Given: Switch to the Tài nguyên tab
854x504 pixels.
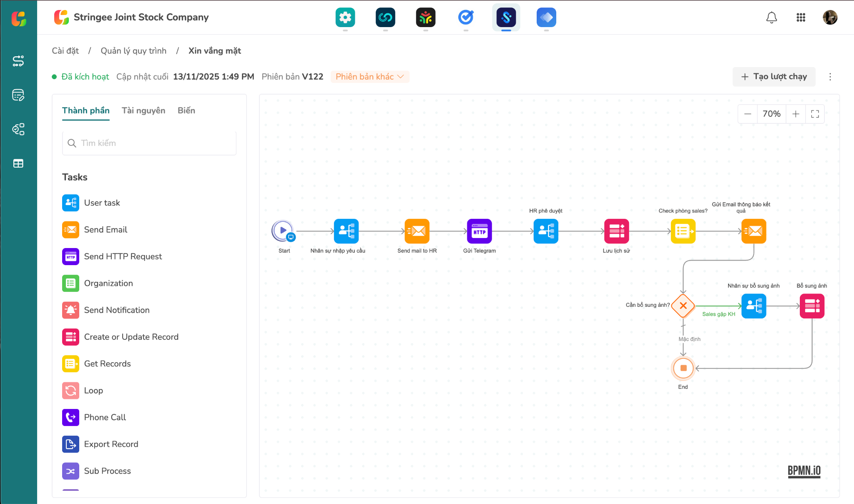Looking at the screenshot, I should pyautogui.click(x=143, y=110).
